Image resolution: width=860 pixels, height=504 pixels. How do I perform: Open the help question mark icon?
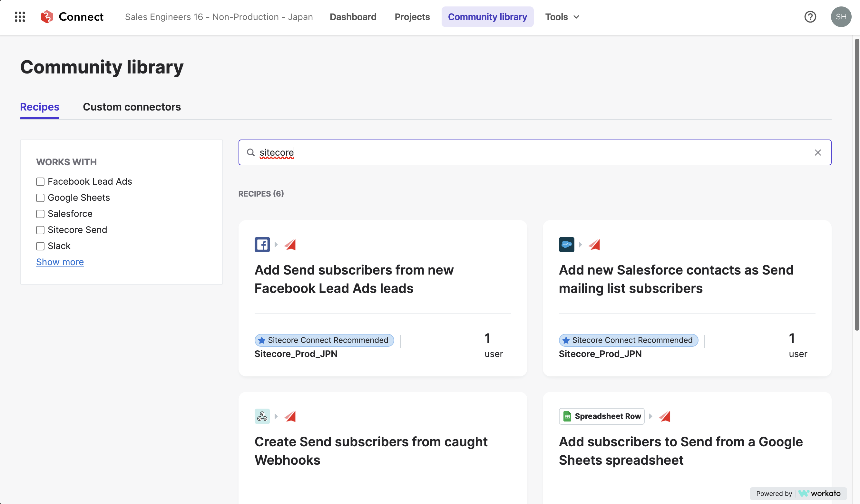coord(810,17)
